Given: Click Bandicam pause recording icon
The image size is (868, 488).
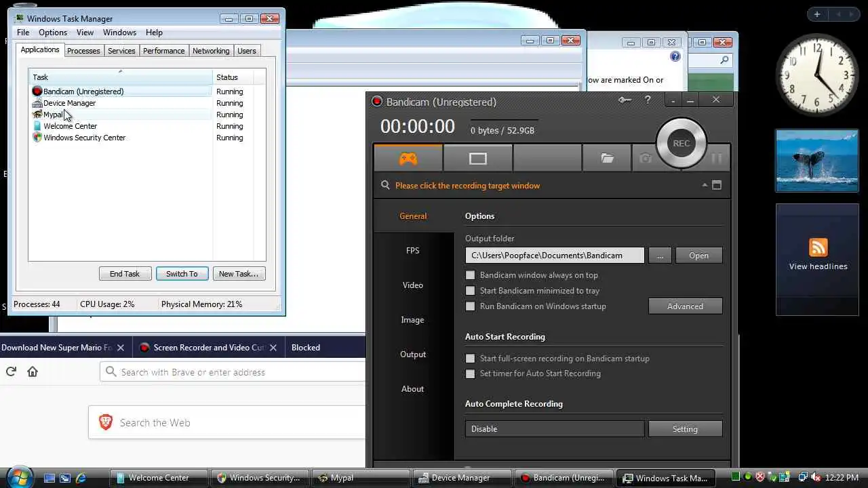Looking at the screenshot, I should pos(717,159).
